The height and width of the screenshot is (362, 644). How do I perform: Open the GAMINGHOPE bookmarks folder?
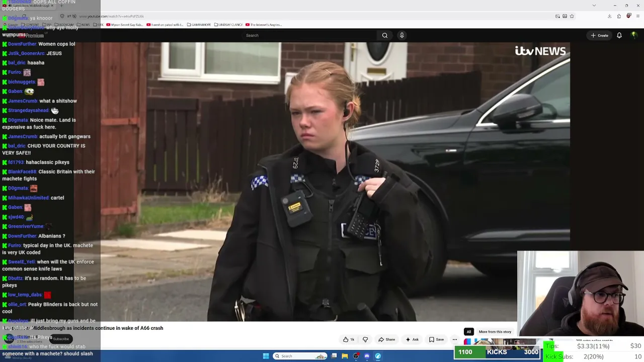tap(199, 25)
